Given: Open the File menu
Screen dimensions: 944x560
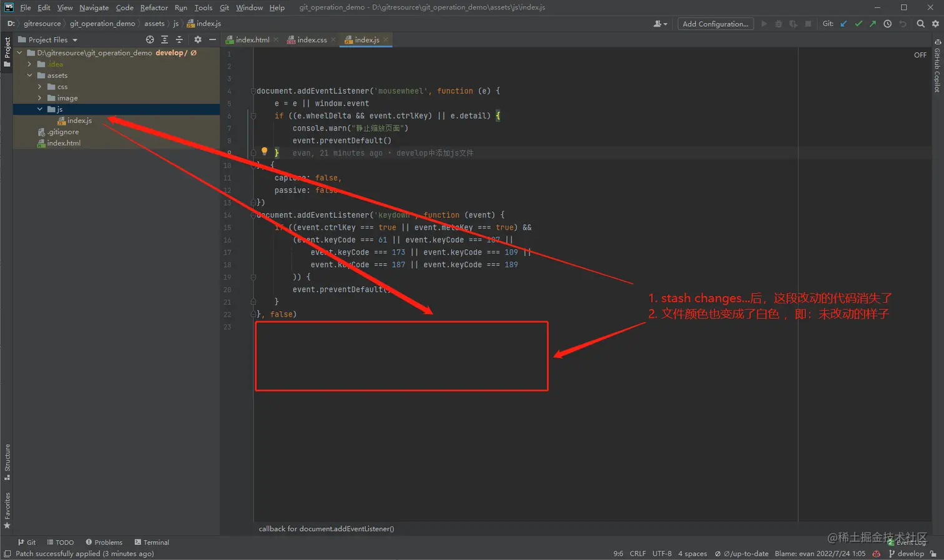Looking at the screenshot, I should (x=26, y=7).
